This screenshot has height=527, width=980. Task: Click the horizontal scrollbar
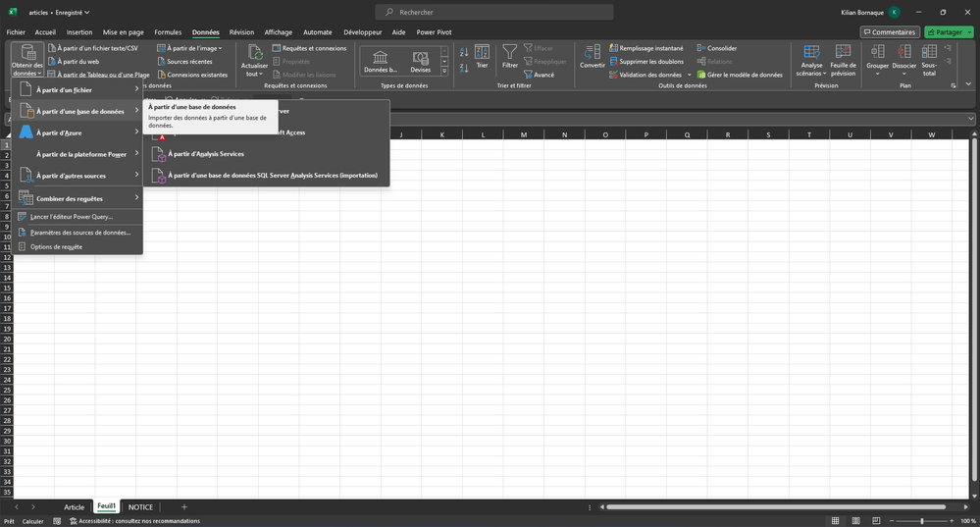coord(776,507)
